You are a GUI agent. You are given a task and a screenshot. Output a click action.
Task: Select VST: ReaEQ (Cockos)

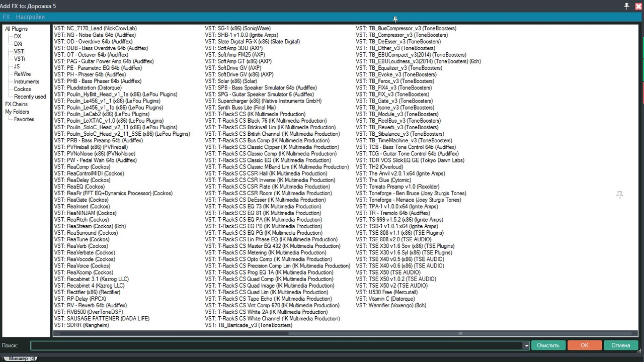point(79,187)
